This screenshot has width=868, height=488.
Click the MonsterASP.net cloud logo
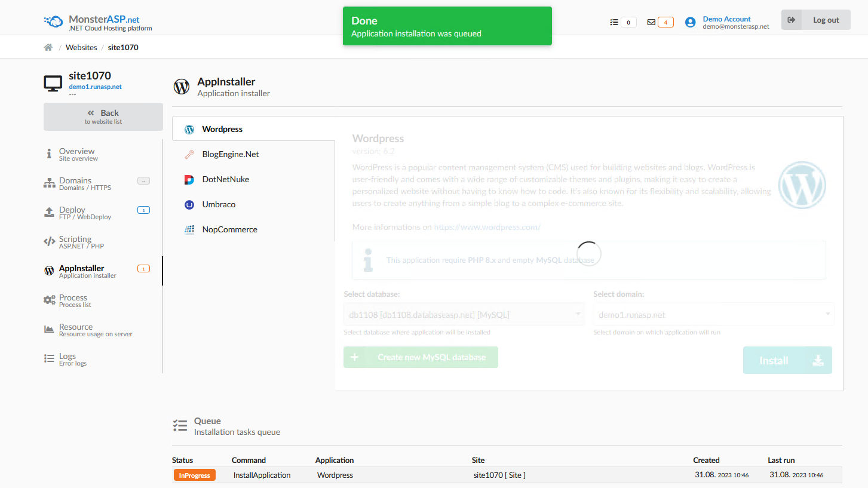(53, 23)
